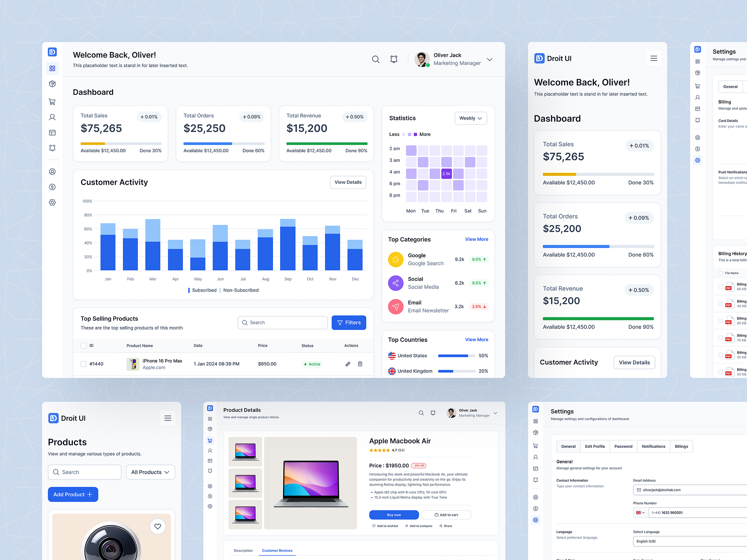Viewport: 747px width, 560px height.
Task: Open hamburger menu in Droit UI dashboard panel
Action: coord(654,59)
